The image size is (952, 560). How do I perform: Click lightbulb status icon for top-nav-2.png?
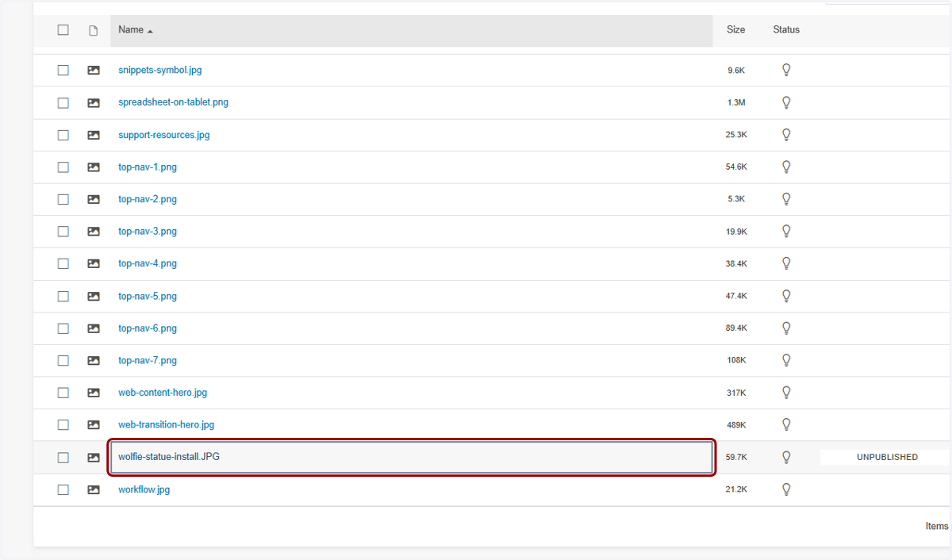click(786, 199)
